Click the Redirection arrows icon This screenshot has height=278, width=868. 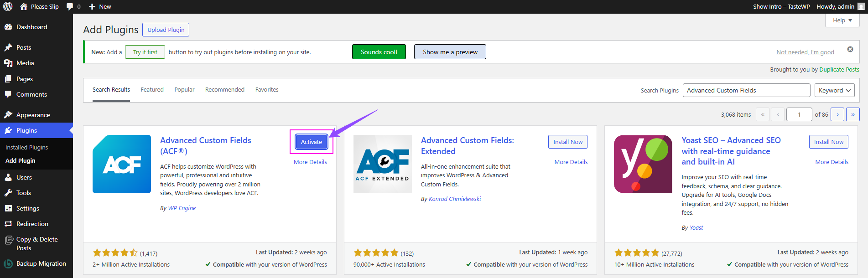[8, 224]
